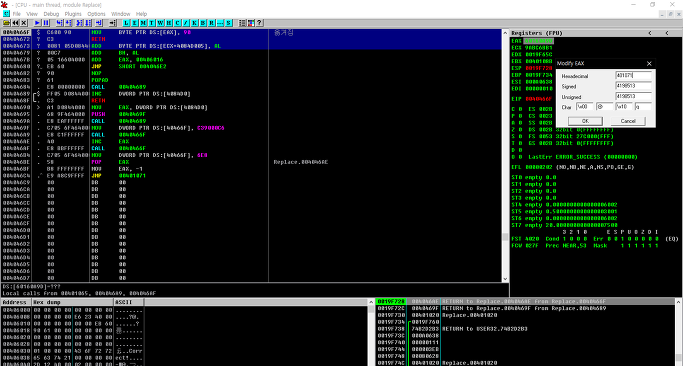Click the Unsigned value input field
The height and width of the screenshot is (366, 683).
(x=633, y=96)
